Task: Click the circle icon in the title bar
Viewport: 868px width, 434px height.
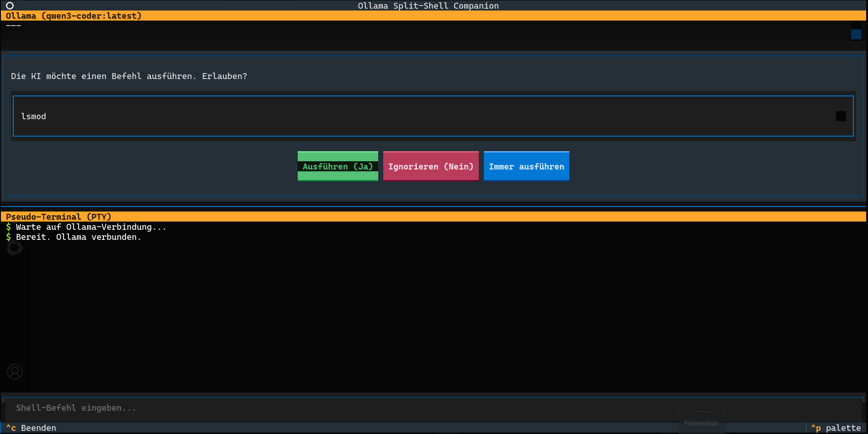Action: coord(10,5)
